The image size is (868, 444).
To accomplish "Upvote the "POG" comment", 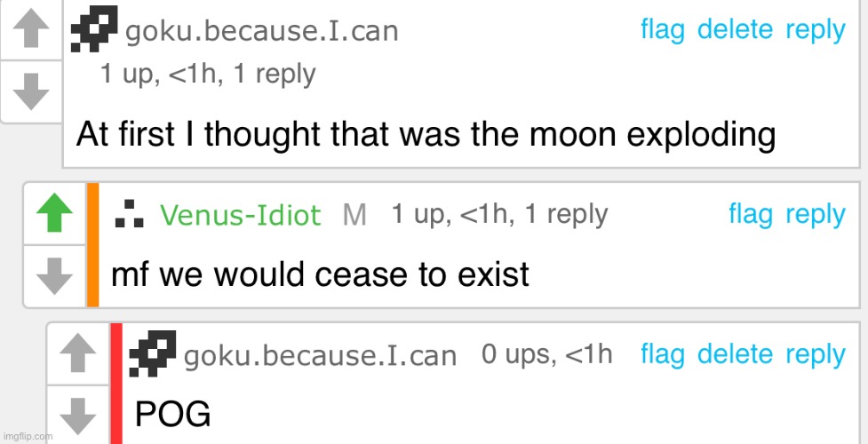I will [77, 353].
